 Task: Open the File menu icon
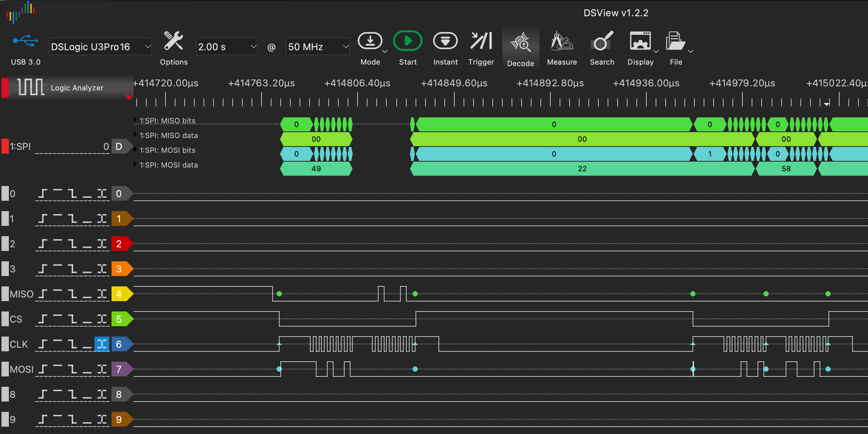coord(675,41)
